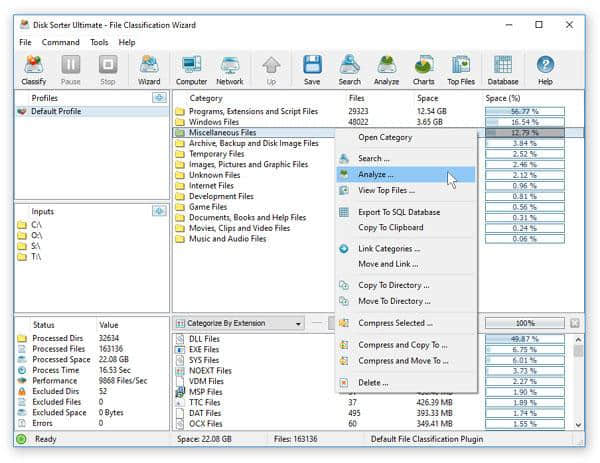Click the 100% progress bar
The height and width of the screenshot is (463, 600).
524,324
